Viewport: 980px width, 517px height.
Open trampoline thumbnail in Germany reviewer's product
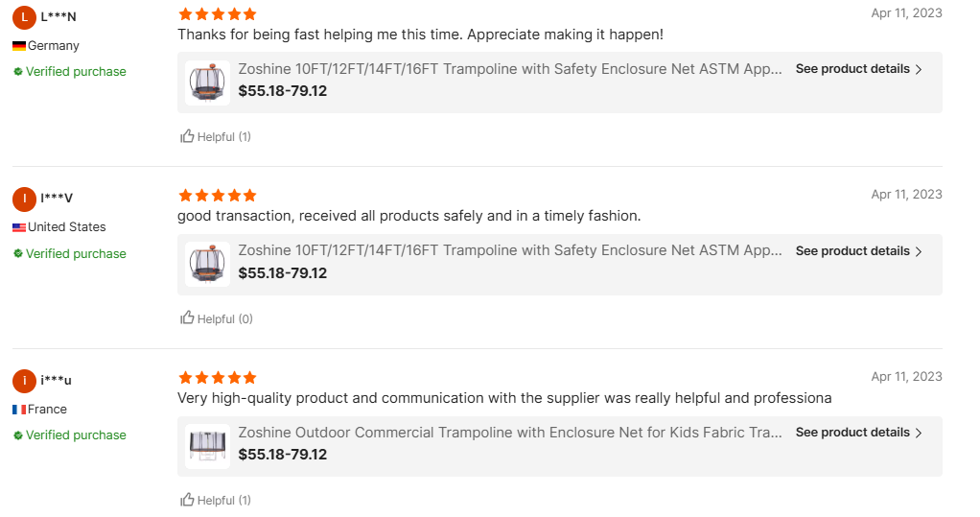pos(207,82)
